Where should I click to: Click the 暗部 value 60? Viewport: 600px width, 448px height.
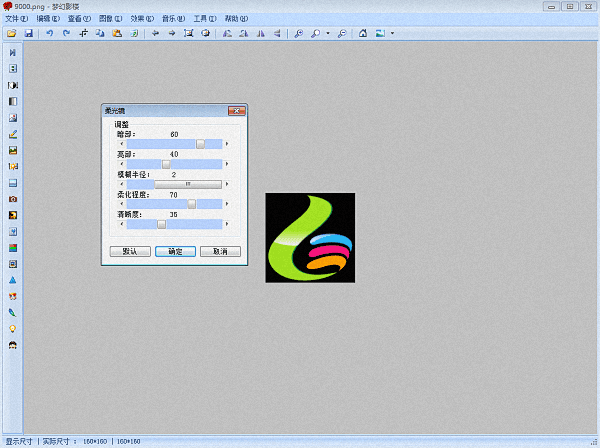[174, 134]
